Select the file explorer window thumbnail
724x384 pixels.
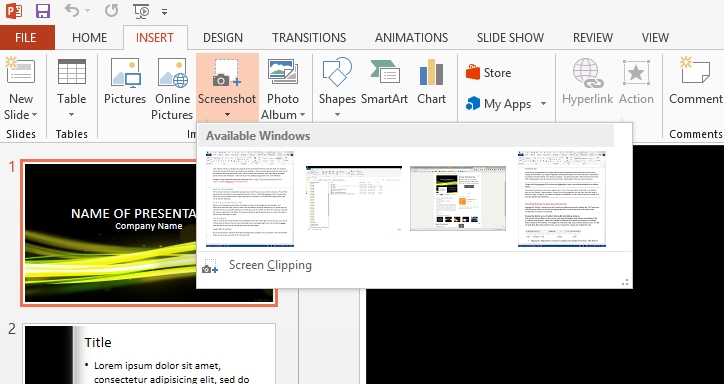click(x=354, y=198)
